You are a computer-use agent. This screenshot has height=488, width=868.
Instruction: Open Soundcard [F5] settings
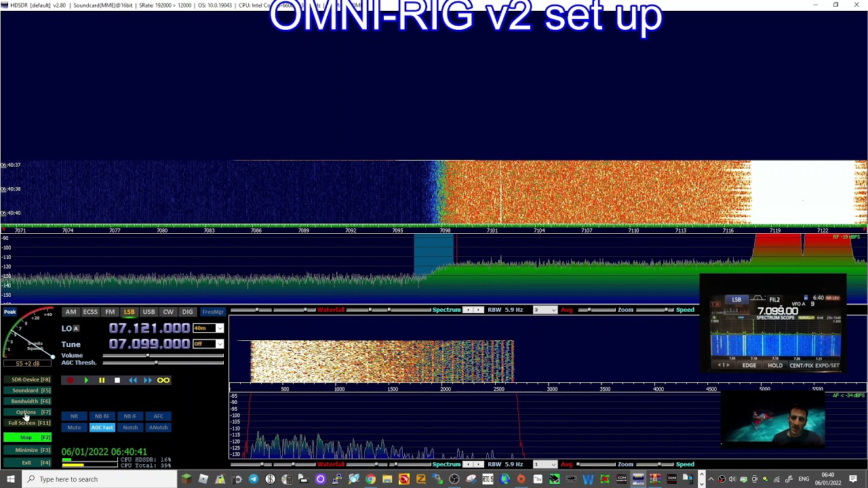27,390
